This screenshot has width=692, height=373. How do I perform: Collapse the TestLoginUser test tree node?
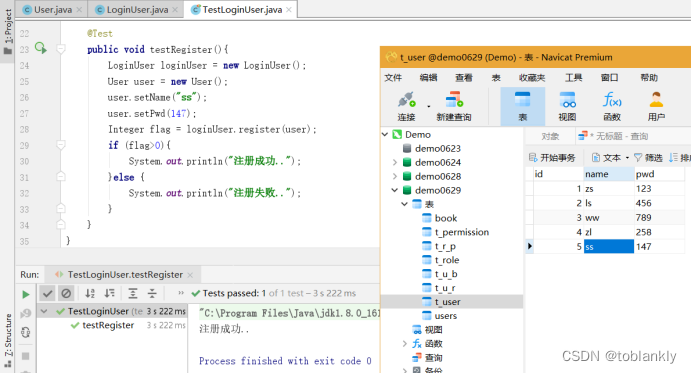(44, 311)
